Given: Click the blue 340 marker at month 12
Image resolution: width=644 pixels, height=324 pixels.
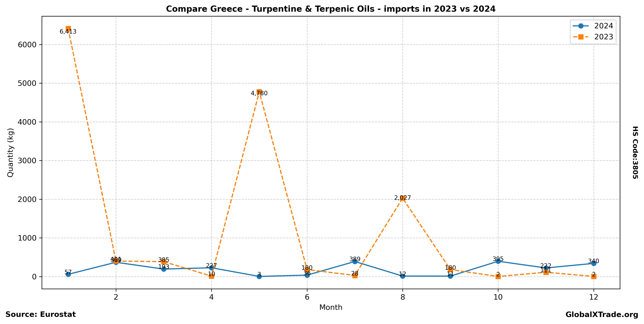Looking at the screenshot, I should tap(594, 264).
